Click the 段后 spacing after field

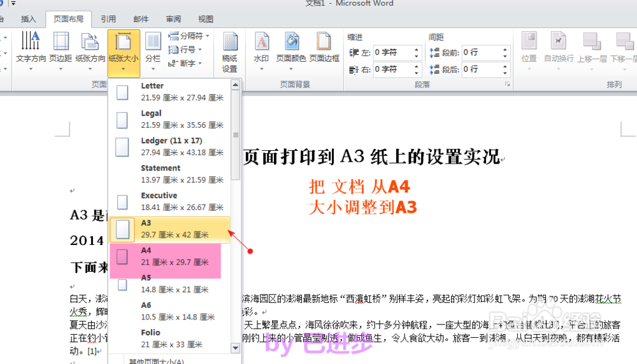point(482,69)
